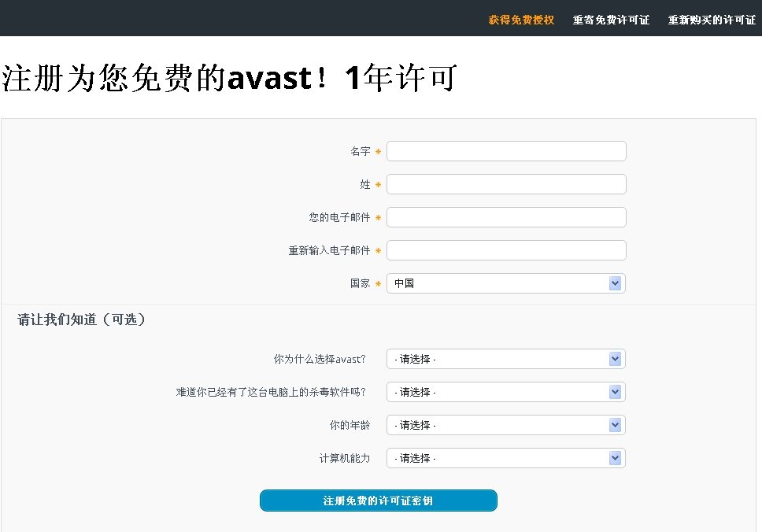The height and width of the screenshot is (532, 762).
Task: Click the 重新输入电子邮件 input field
Action: click(x=505, y=249)
